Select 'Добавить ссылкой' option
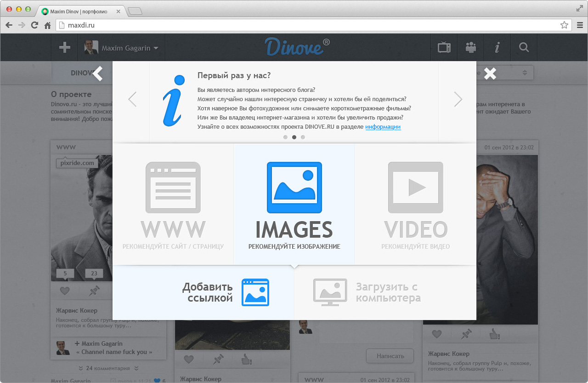The width and height of the screenshot is (588, 383). (204, 292)
